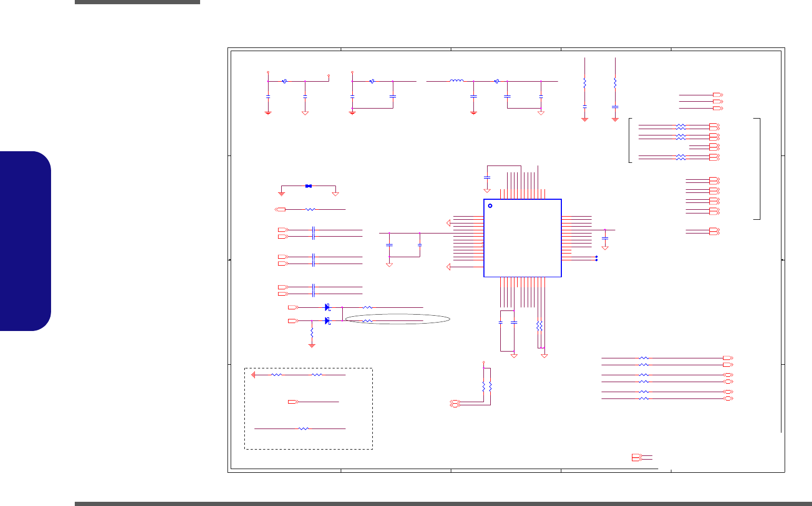This screenshot has width=812, height=506.
Task: Click the dark blue chapter tab on page edge
Action: tap(25, 241)
